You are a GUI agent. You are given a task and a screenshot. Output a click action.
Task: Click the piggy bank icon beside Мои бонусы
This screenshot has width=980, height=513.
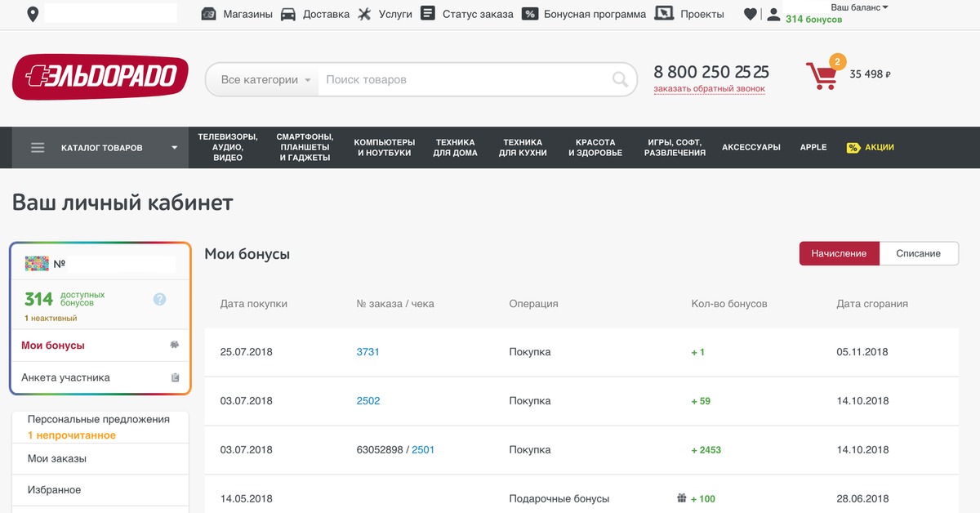[174, 346]
